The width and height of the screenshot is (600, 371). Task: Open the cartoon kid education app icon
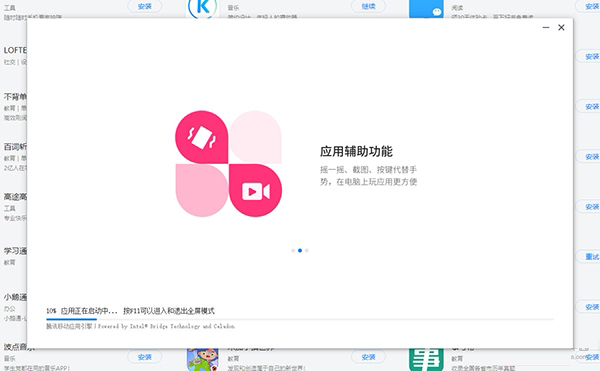pos(203,360)
